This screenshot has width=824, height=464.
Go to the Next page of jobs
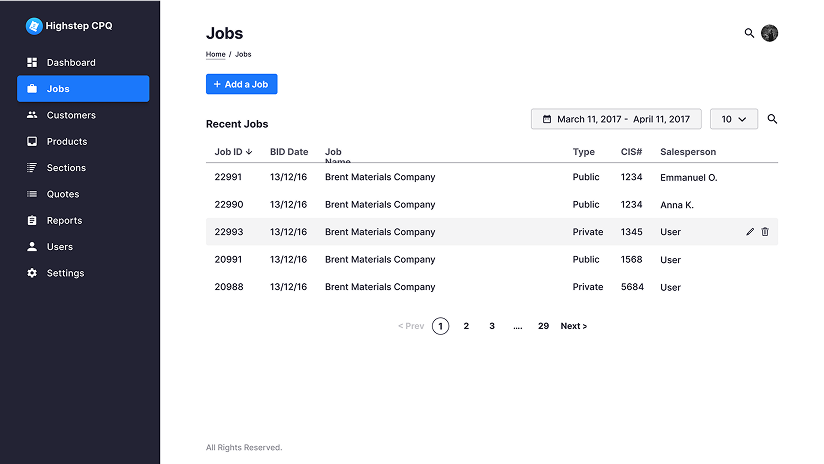point(573,326)
